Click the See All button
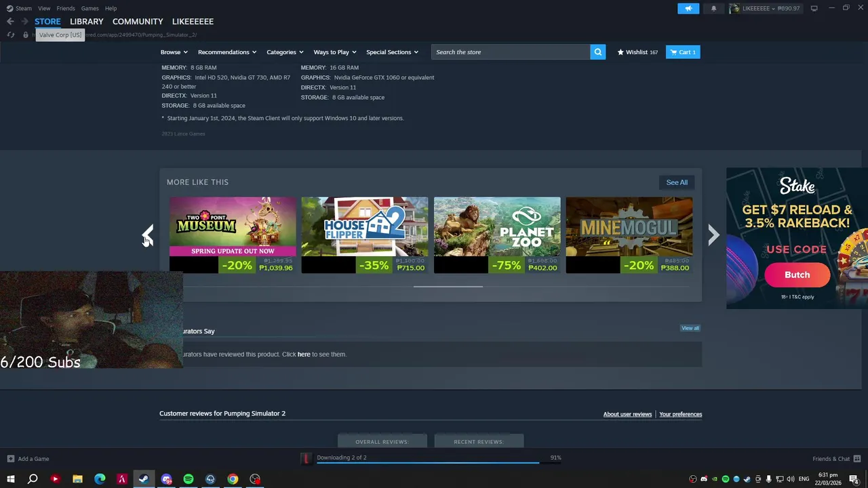 click(677, 182)
